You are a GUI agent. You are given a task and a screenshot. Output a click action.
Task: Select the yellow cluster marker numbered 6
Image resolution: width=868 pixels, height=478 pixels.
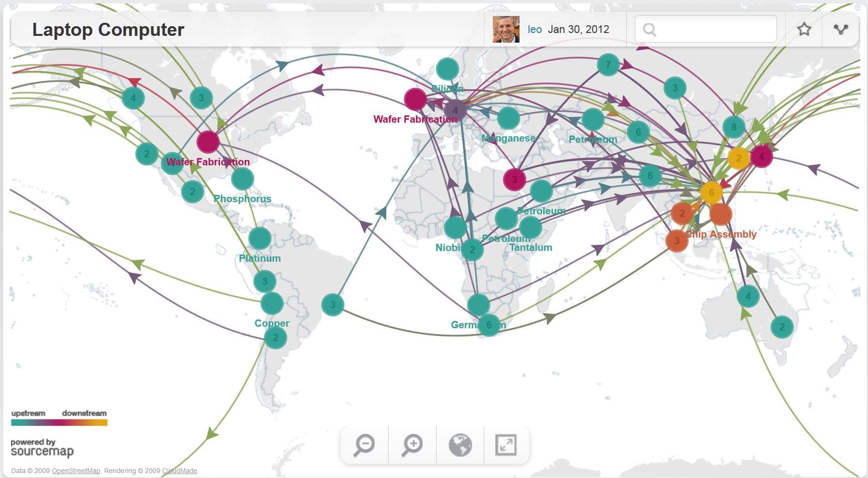[x=711, y=192]
